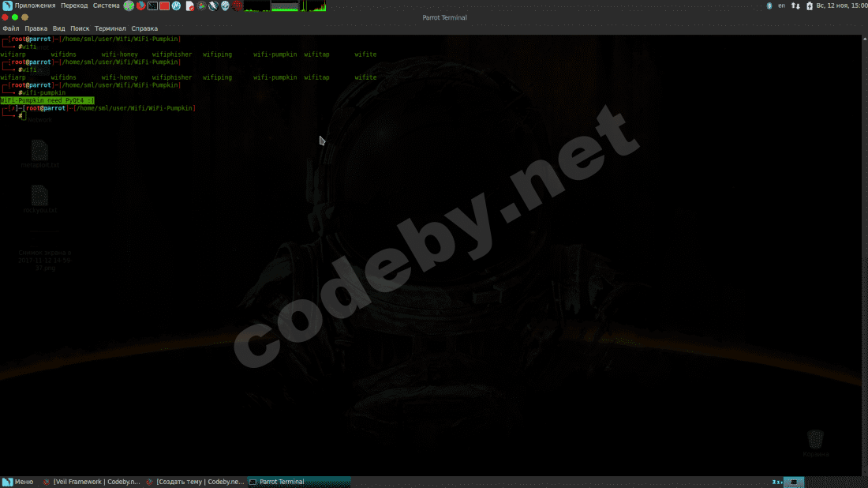868x488 pixels.
Task: Close the Parrot Terminal window using the red button
Action: (5, 17)
